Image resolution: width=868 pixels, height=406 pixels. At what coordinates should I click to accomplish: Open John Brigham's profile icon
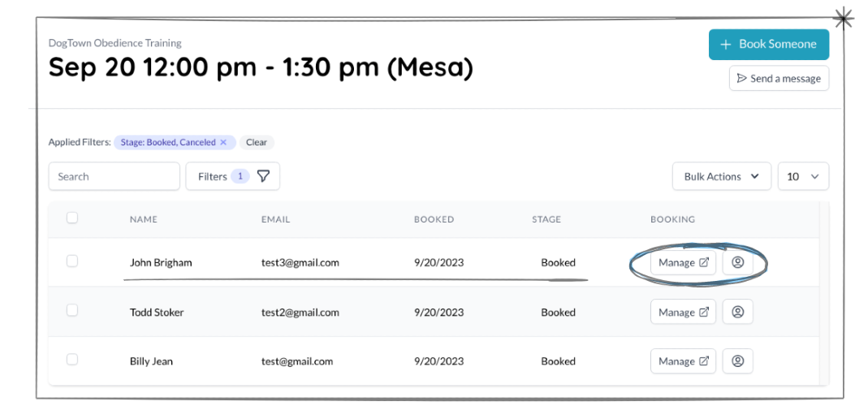point(737,262)
